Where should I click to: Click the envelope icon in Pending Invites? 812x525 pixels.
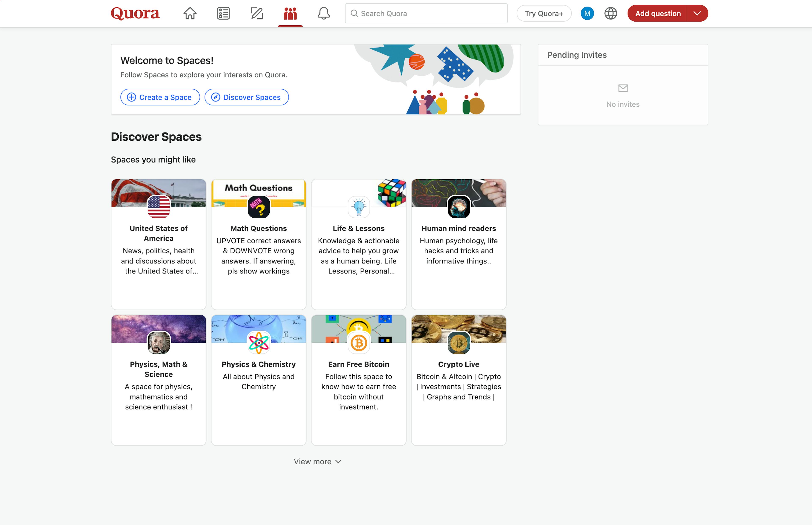tap(623, 88)
